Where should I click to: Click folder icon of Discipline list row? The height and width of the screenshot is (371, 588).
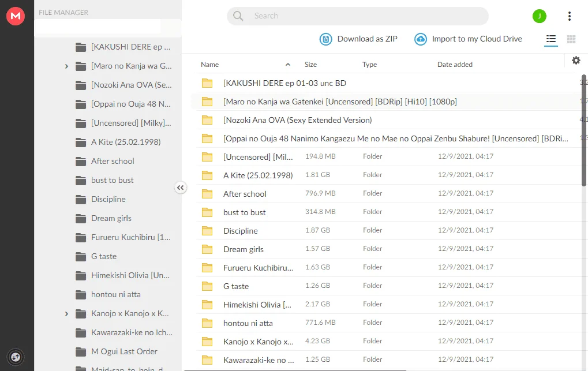[x=207, y=231]
